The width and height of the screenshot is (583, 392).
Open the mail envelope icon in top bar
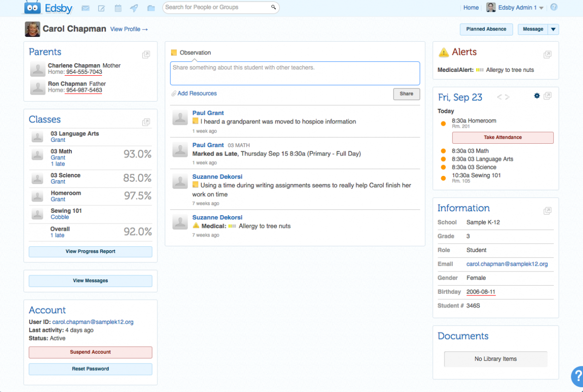pos(86,8)
